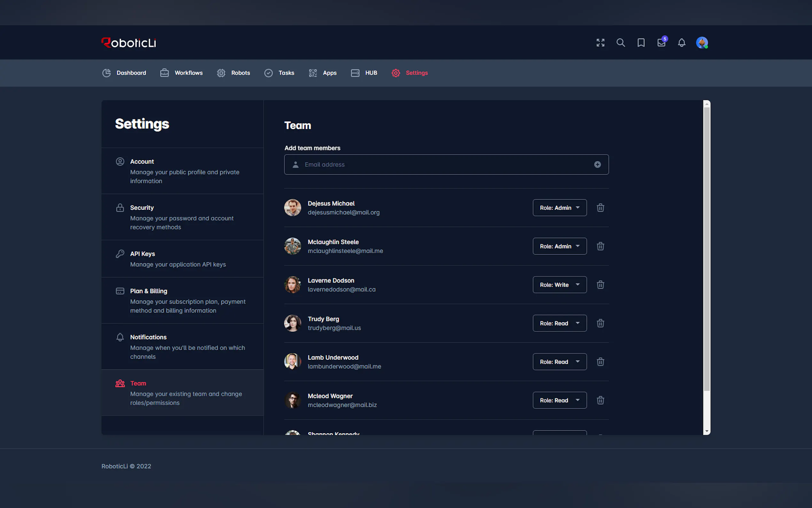Remove Laverne Dodson via trash icon
Screen dimensions: 812x508
[600, 285]
